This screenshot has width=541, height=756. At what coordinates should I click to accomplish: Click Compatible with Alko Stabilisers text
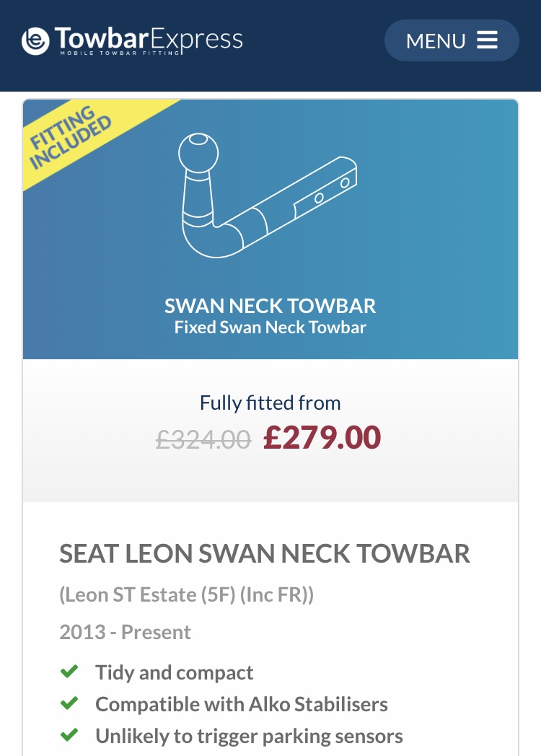[x=242, y=704]
